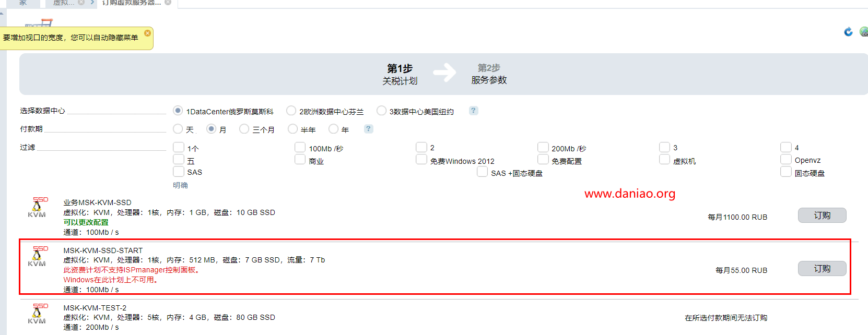Tick the 固态硬盘 filter checkbox
Screen dimensions: 868x335
(786, 172)
